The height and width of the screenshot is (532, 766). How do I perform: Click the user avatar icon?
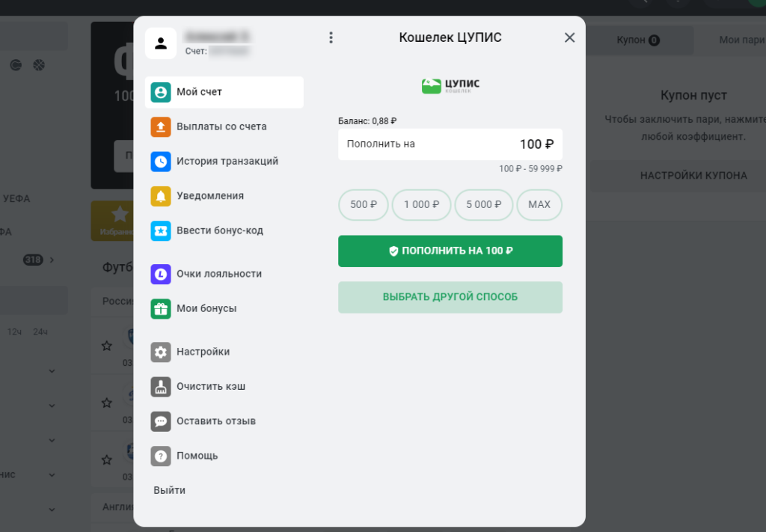161,43
